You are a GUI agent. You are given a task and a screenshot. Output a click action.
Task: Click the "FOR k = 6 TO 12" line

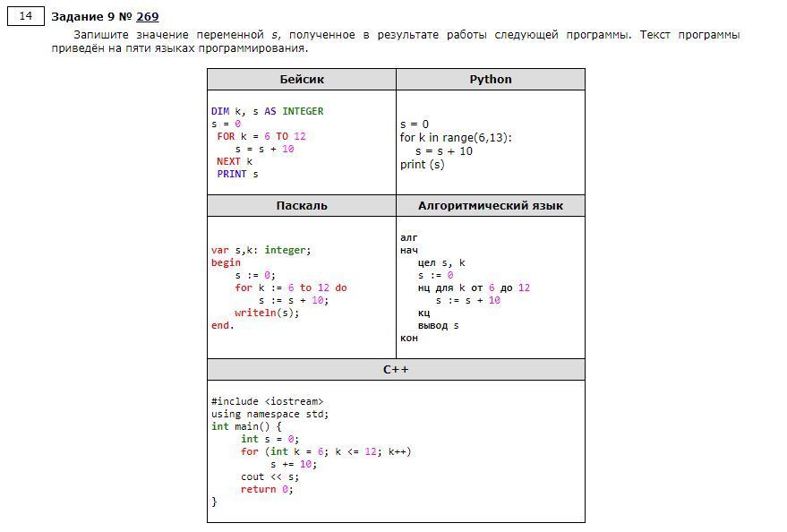(261, 137)
